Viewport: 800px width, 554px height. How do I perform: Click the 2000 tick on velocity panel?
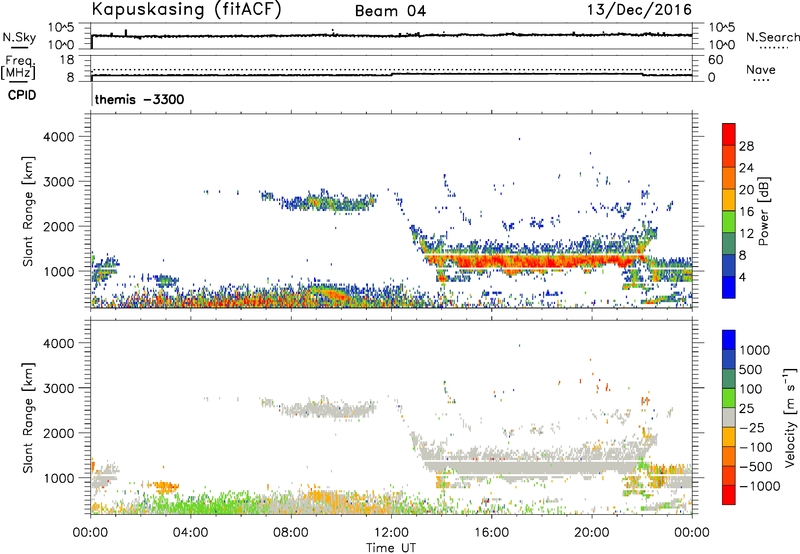59,433
